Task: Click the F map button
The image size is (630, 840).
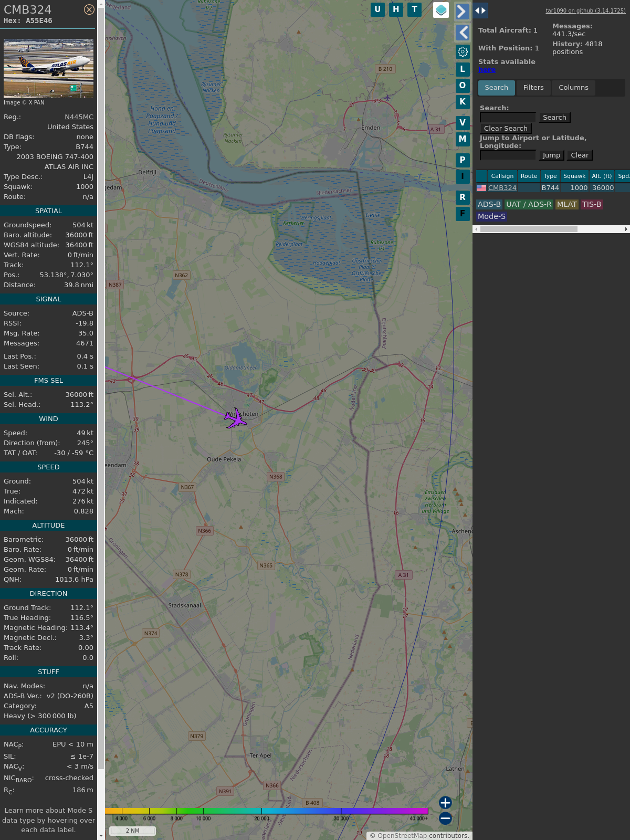Action: (463, 214)
